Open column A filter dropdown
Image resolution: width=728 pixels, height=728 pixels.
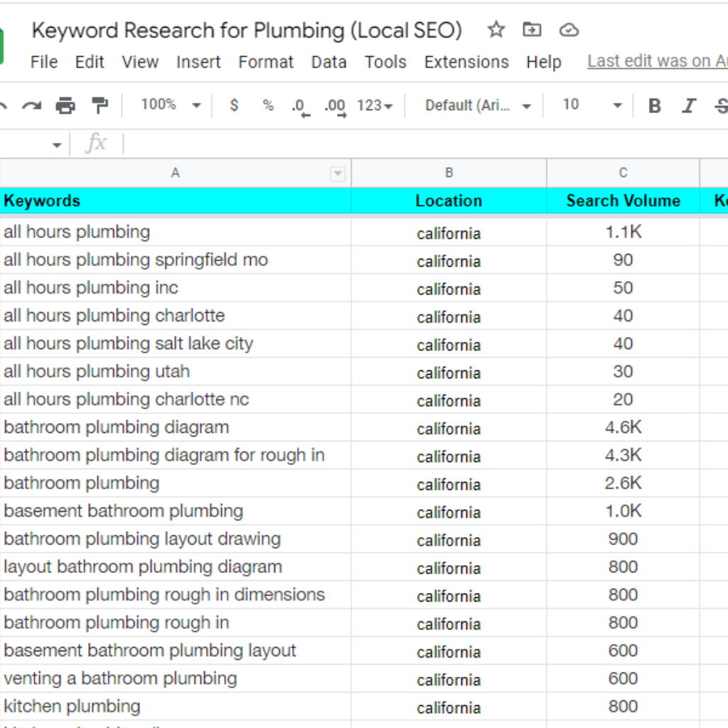(x=338, y=174)
